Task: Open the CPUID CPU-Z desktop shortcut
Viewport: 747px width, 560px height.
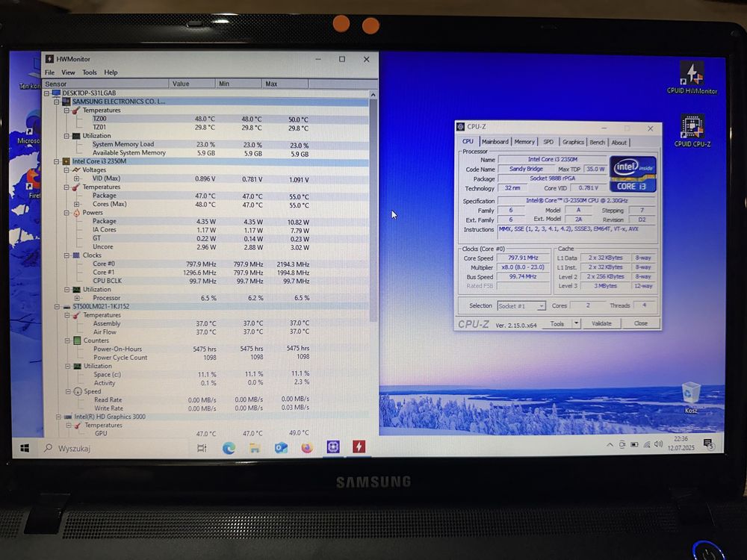Action: tap(692, 130)
